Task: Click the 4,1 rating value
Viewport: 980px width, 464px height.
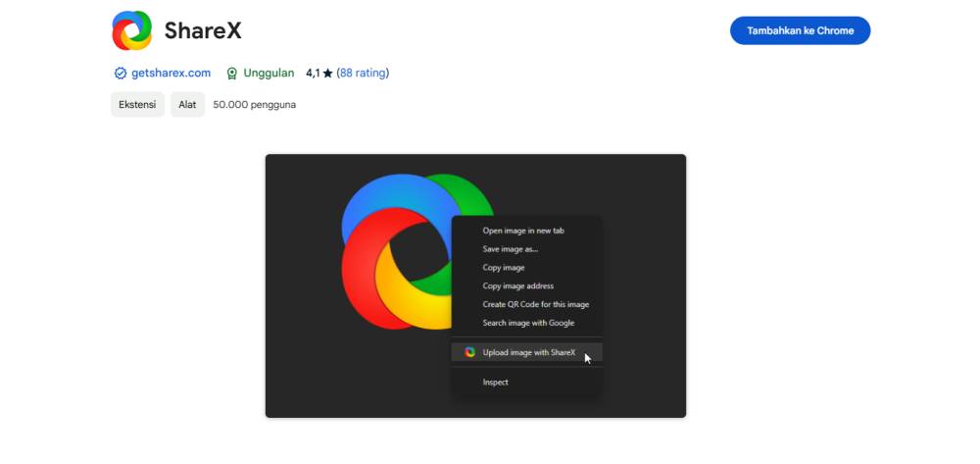Action: tap(313, 74)
